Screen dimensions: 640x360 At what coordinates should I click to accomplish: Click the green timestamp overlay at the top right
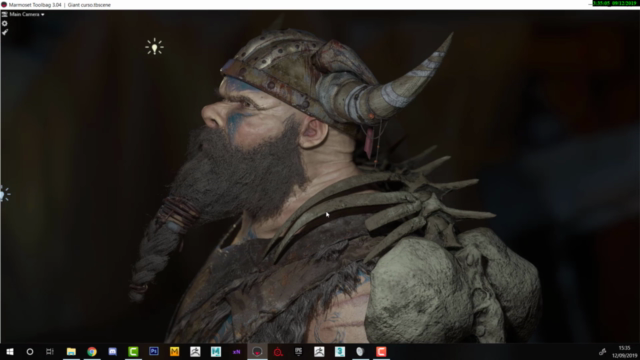click(x=615, y=3)
